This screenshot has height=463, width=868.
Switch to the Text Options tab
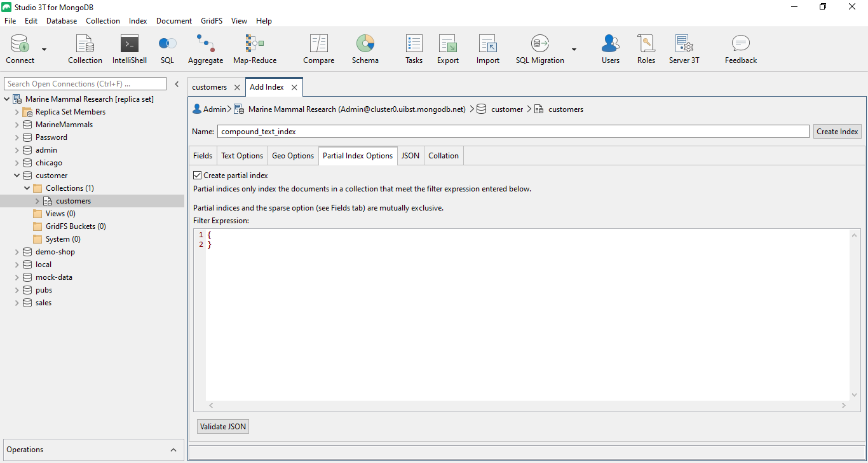tap(241, 155)
